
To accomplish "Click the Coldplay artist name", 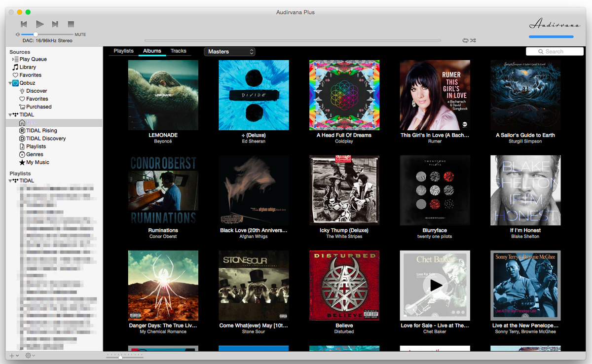I will click(x=344, y=141).
